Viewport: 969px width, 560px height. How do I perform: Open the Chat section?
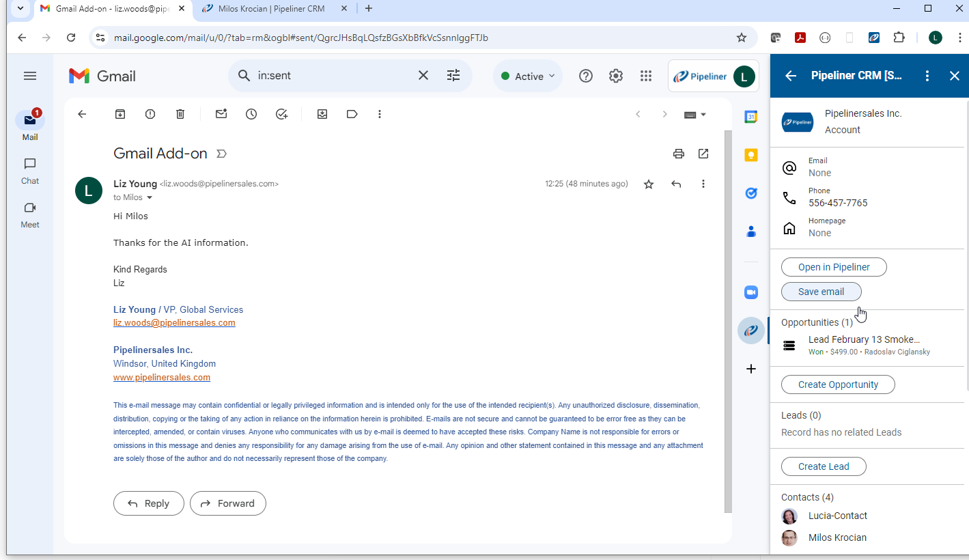(30, 171)
